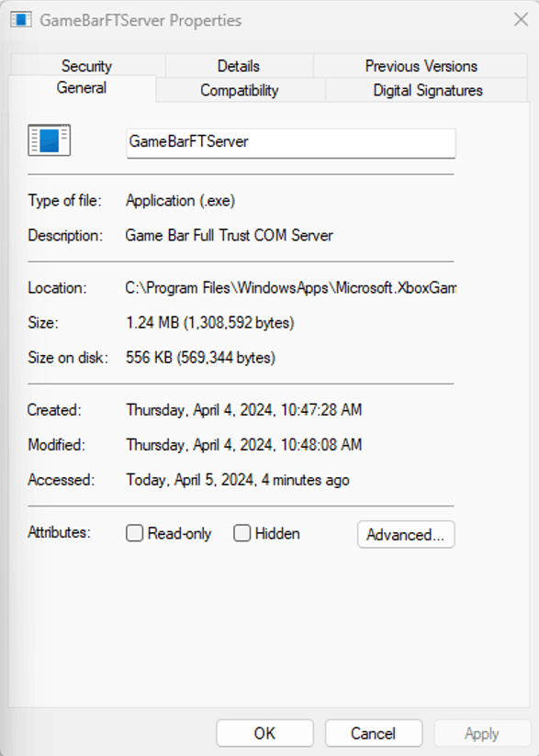View the Digital Signatures tab
This screenshot has height=756, width=539.
pos(428,90)
